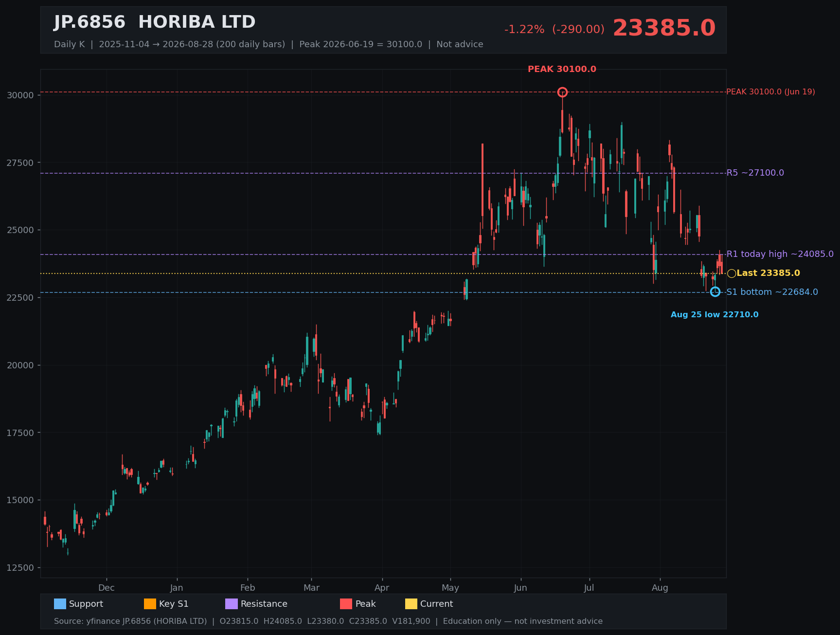Click the 12500 y-axis label
This screenshot has height=635, width=840.
[x=20, y=568]
